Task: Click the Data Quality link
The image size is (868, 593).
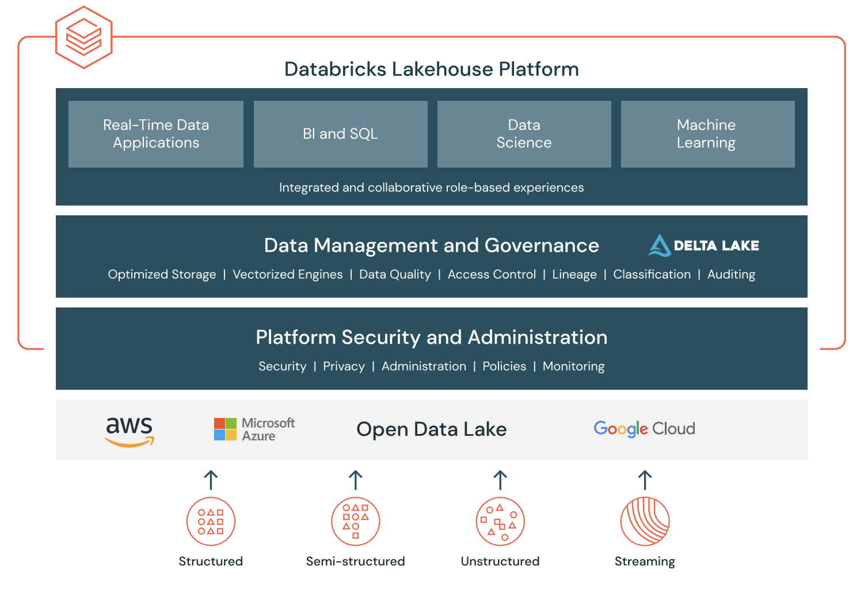Action: (x=395, y=274)
